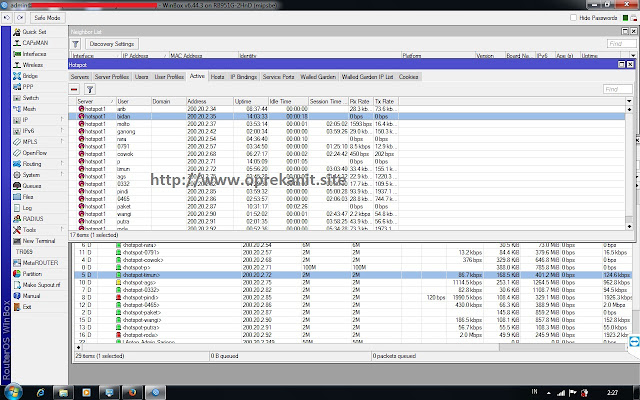Toggle the Hide Passwords checkbox
The height and width of the screenshot is (400, 640).
click(x=573, y=18)
